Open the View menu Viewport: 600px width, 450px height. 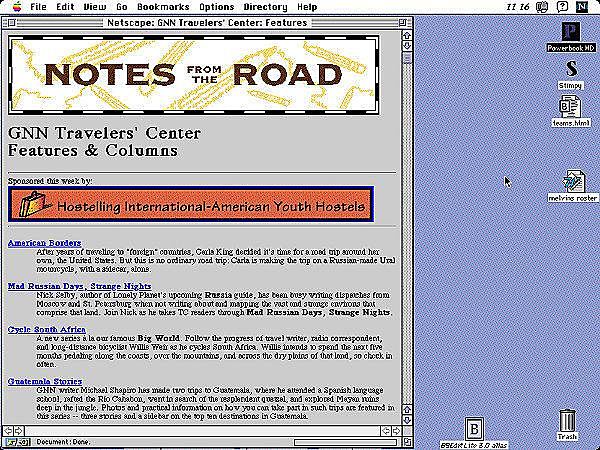(x=95, y=7)
